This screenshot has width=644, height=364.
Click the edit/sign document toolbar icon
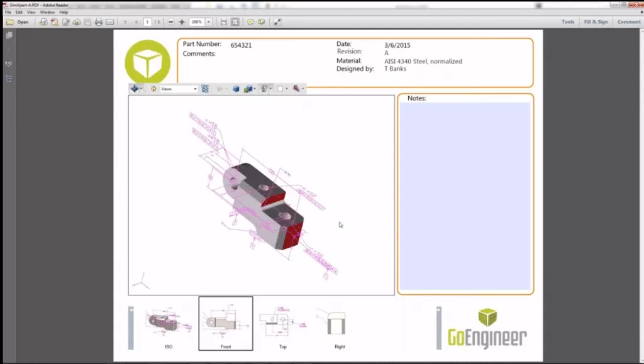(x=65, y=22)
